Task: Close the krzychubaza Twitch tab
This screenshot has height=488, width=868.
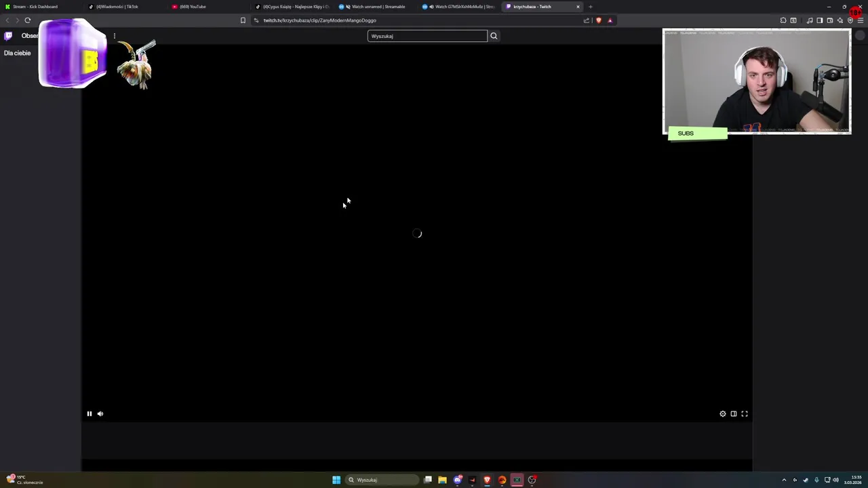Action: (x=578, y=7)
